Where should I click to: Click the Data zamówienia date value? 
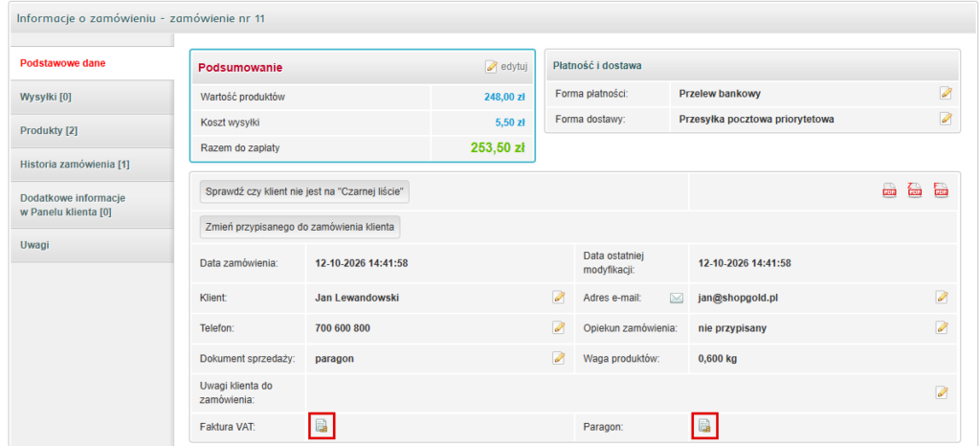361,263
